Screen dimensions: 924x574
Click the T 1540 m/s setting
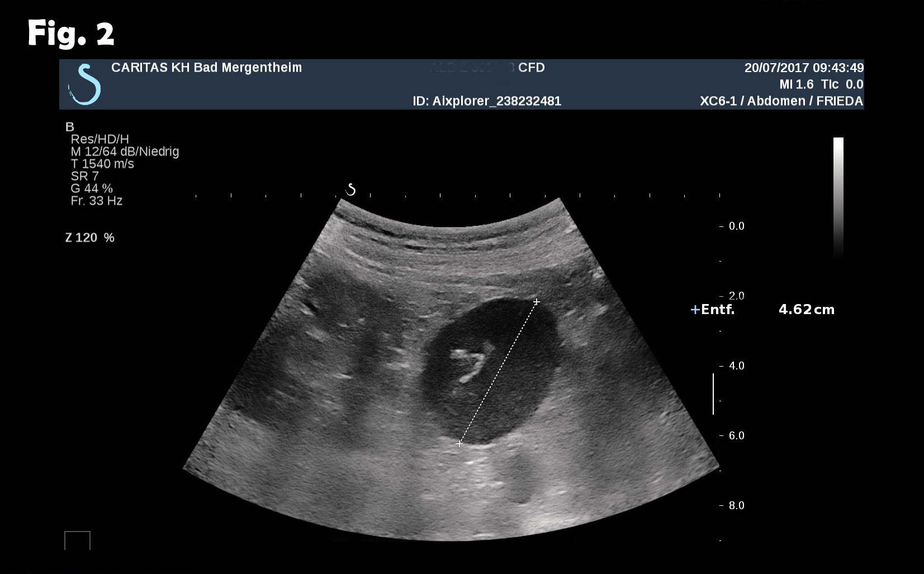coord(102,164)
